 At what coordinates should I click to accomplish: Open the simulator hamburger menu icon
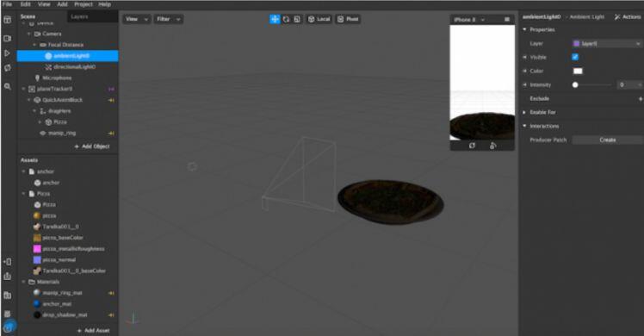coord(507,19)
